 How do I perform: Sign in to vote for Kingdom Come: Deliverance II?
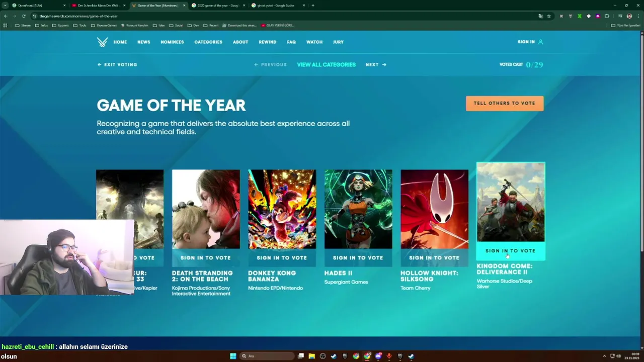511,251
